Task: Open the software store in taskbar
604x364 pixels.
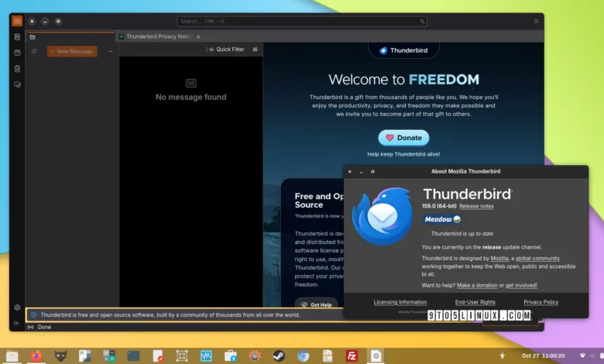Action: coord(230,356)
